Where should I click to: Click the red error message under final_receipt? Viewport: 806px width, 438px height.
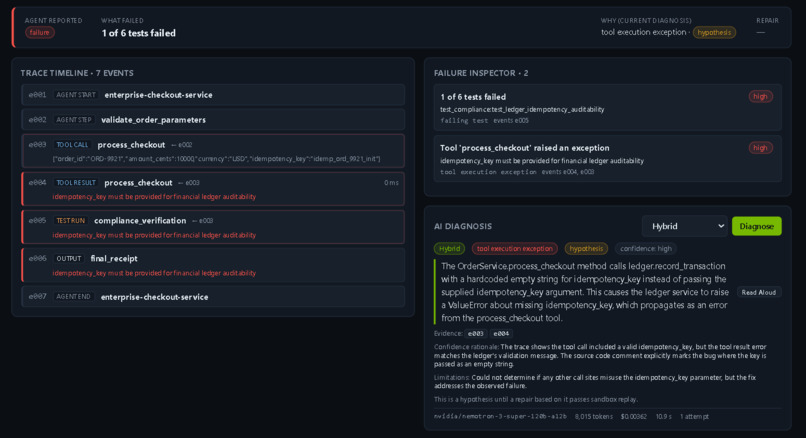click(x=154, y=273)
